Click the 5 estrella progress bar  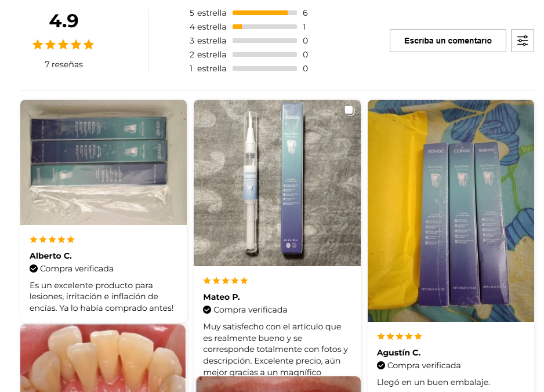coord(264,13)
